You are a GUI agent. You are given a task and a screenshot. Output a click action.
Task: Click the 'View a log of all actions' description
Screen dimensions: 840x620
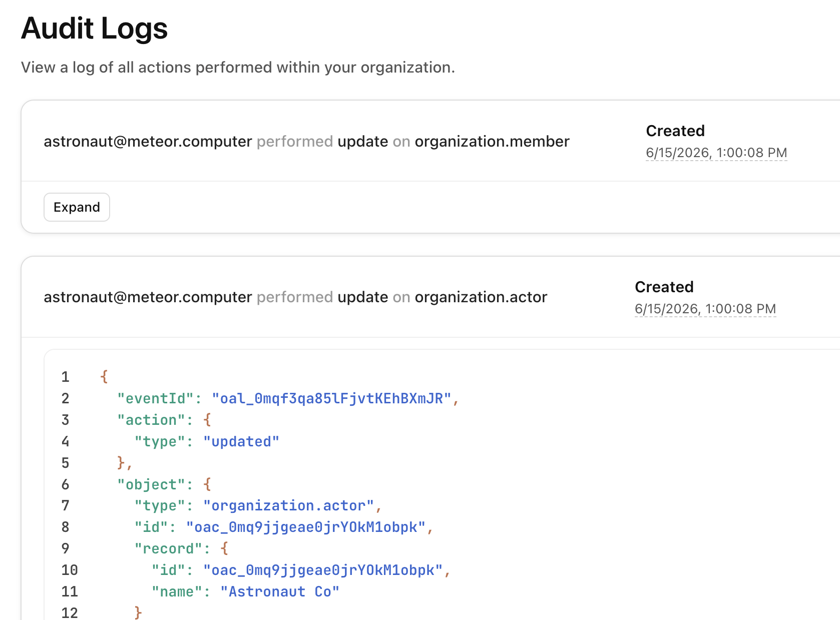[x=238, y=68]
